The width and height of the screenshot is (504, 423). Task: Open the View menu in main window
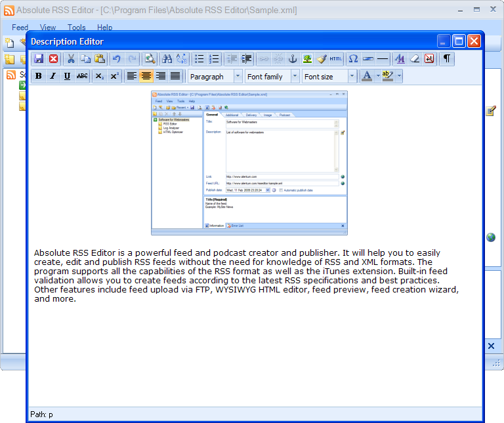48,28
